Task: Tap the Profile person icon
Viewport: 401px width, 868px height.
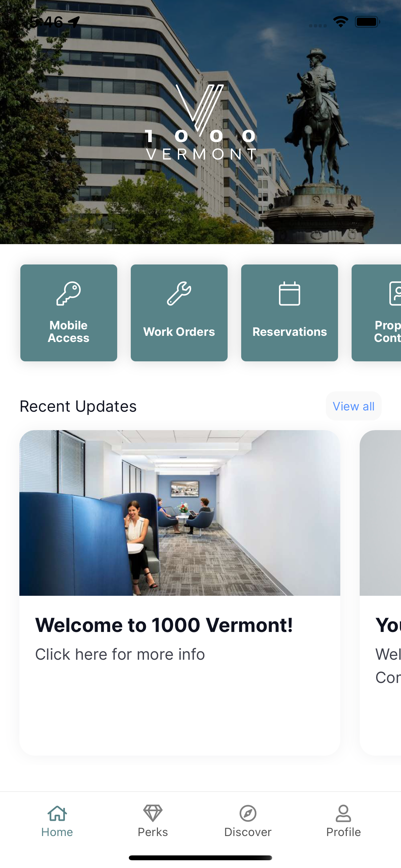Action: coord(344,813)
